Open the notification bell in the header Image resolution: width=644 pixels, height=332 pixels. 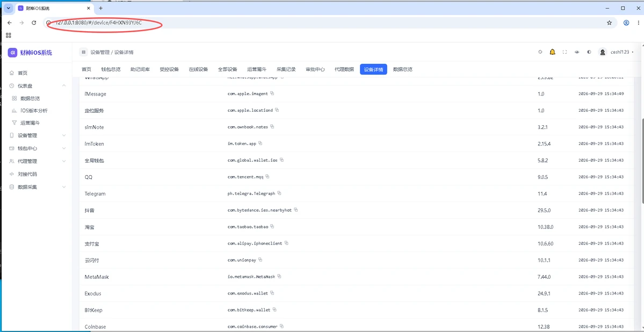pyautogui.click(x=552, y=52)
